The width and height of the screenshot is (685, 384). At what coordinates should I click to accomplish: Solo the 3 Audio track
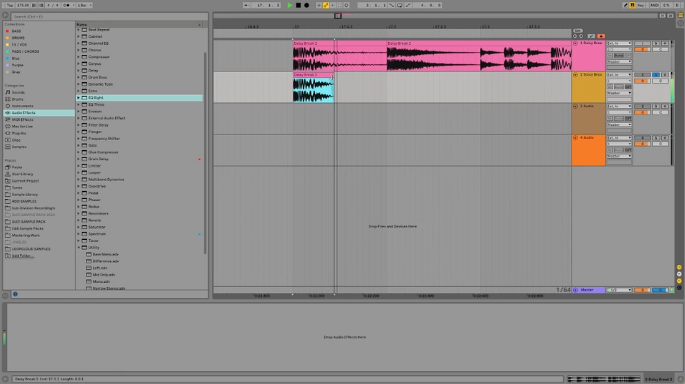pos(656,106)
